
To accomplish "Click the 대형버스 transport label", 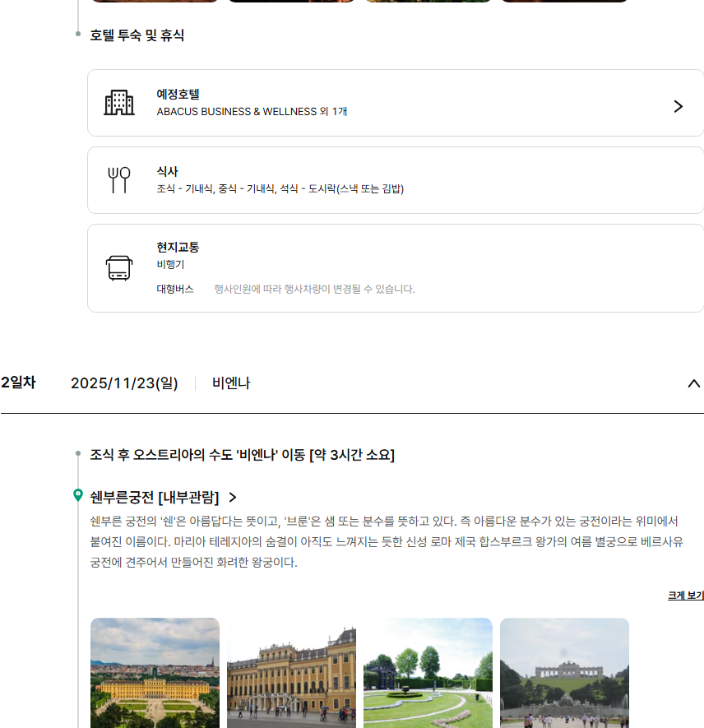I will [x=175, y=289].
